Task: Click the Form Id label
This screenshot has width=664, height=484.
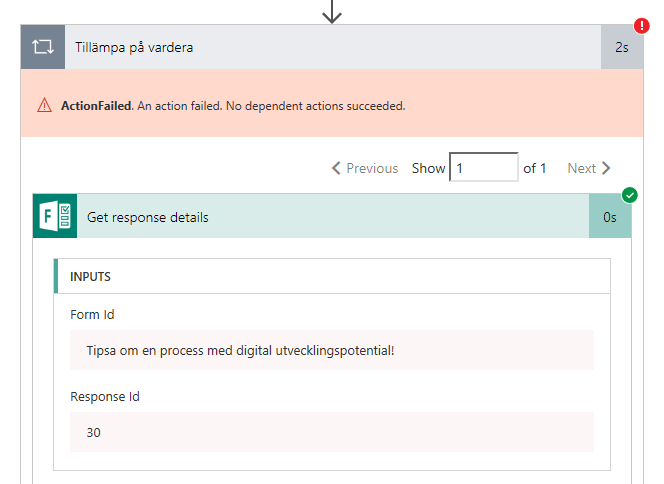Action: tap(92, 314)
